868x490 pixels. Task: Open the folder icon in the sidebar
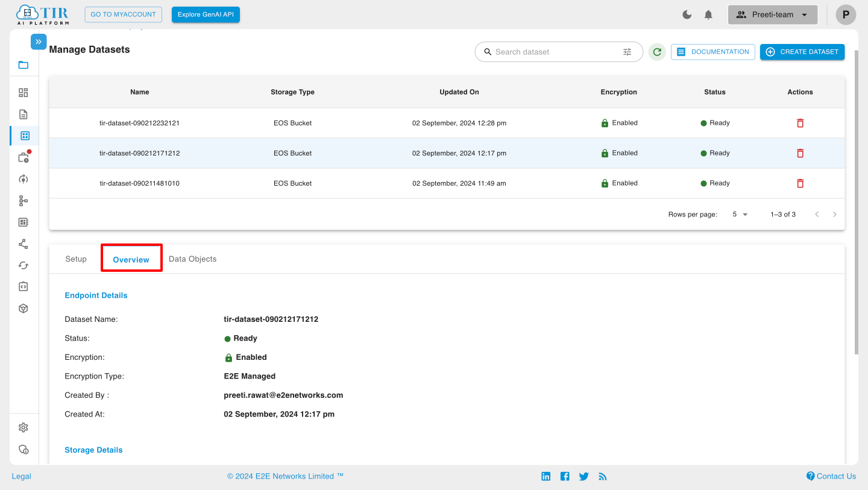coord(24,65)
